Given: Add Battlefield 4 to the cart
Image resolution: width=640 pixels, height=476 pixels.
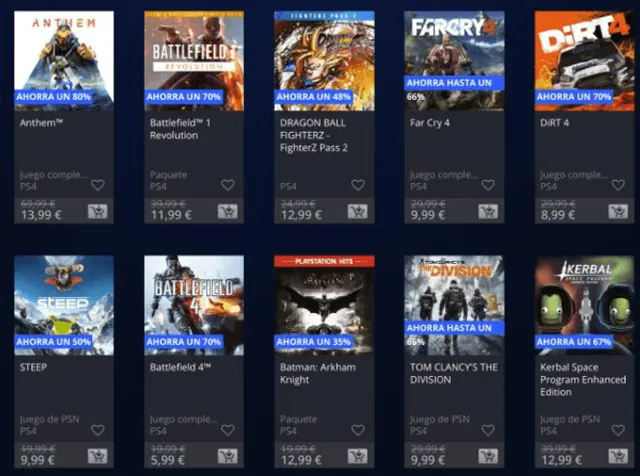Looking at the screenshot, I should [227, 456].
